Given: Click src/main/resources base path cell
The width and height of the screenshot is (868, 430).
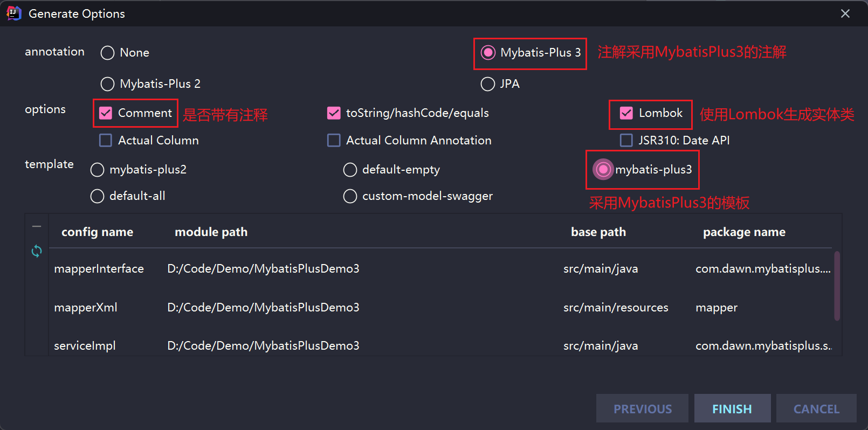Looking at the screenshot, I should coord(616,308).
